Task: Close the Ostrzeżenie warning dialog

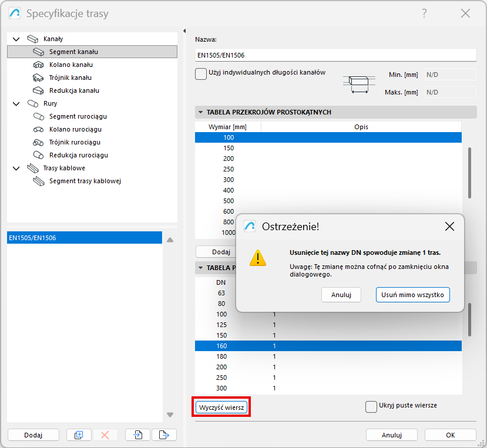Action: (x=449, y=226)
